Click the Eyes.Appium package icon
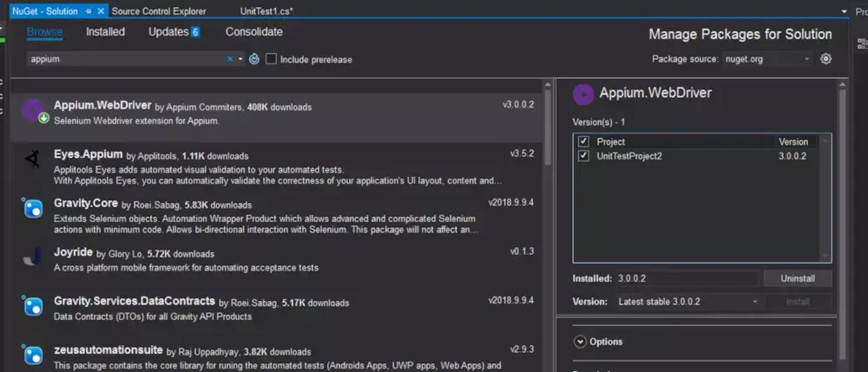 (32, 160)
